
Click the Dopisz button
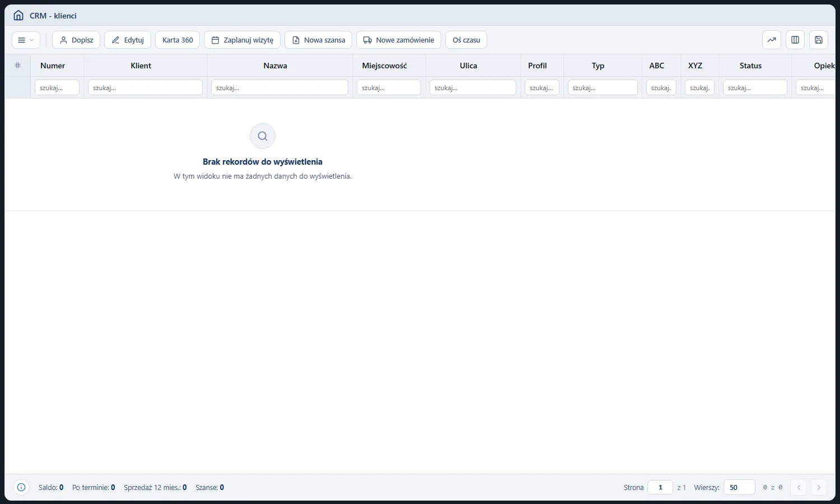pyautogui.click(x=76, y=40)
